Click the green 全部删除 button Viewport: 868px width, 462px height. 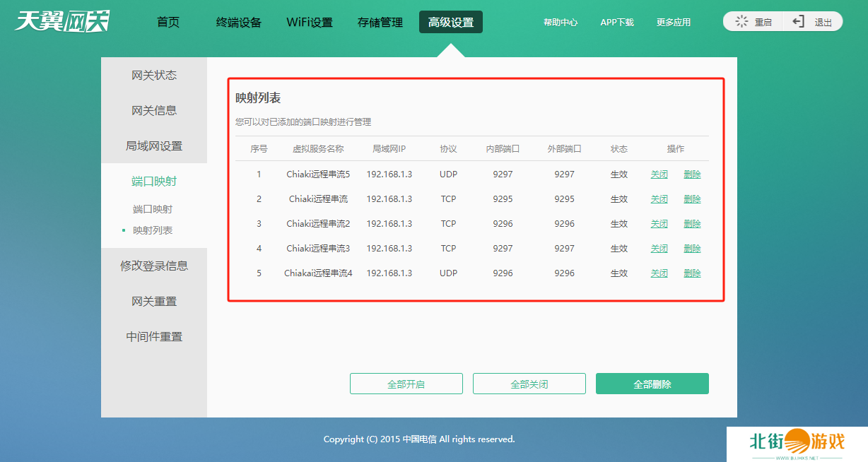(x=652, y=384)
